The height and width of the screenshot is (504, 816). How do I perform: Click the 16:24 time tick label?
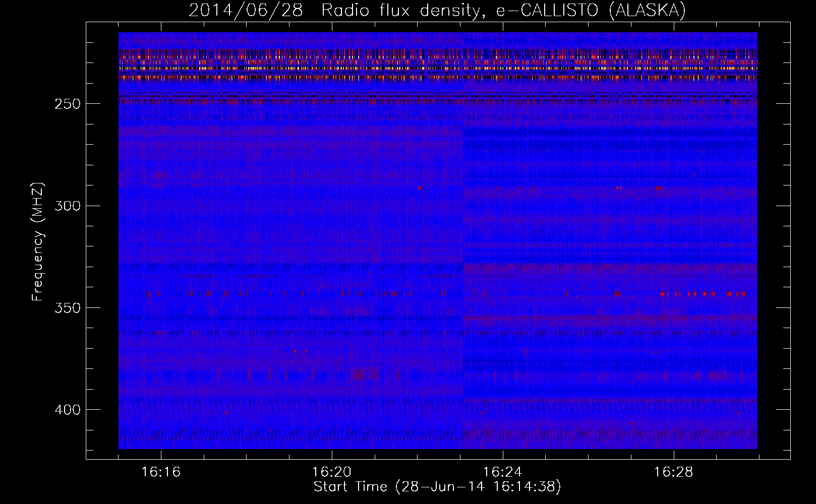(x=503, y=472)
